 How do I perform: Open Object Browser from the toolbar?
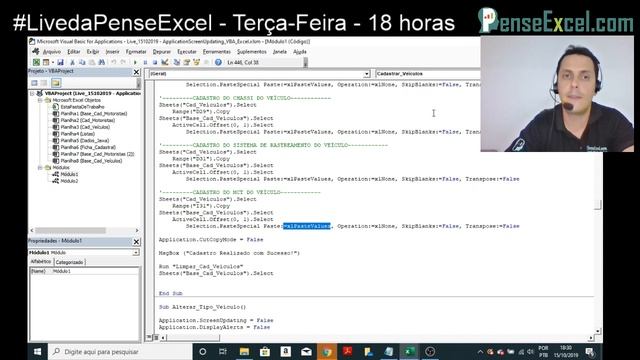(x=196, y=62)
